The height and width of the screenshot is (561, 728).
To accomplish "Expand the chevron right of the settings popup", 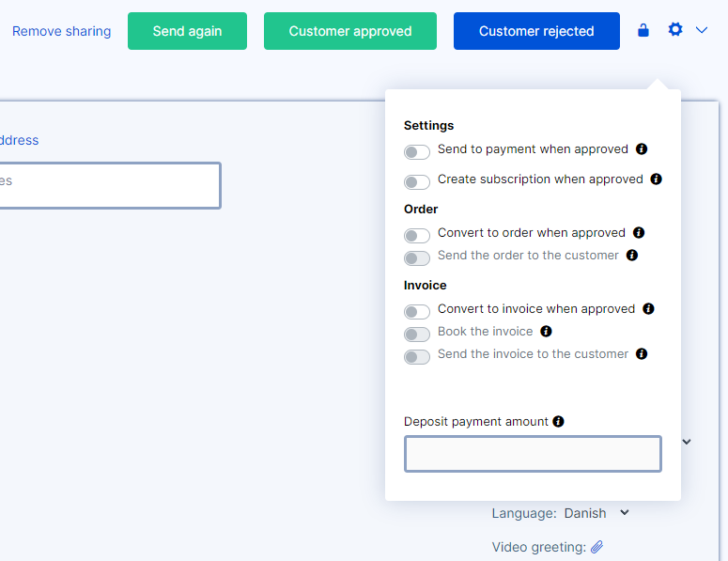I will point(687,442).
